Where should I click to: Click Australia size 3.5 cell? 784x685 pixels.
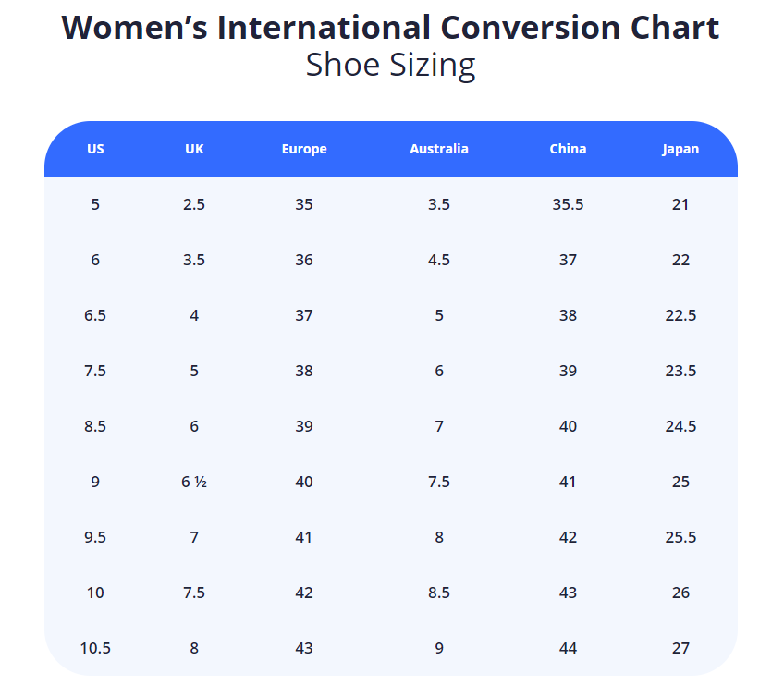(x=439, y=204)
